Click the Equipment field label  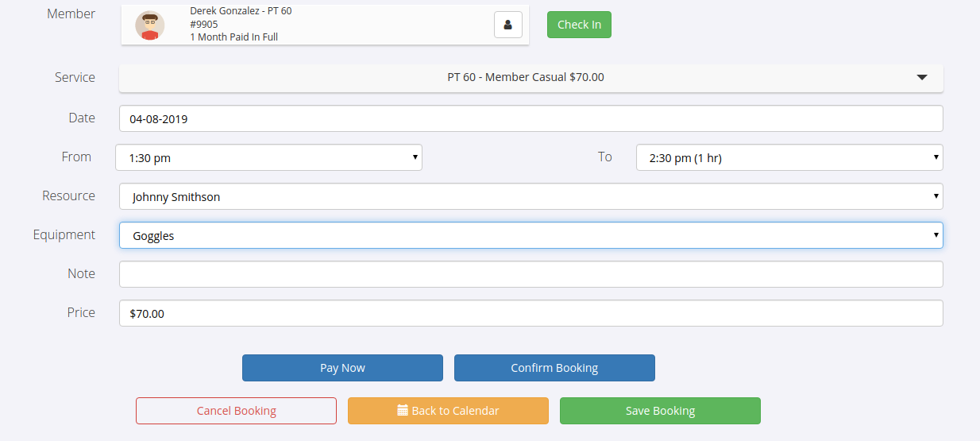pyautogui.click(x=64, y=235)
